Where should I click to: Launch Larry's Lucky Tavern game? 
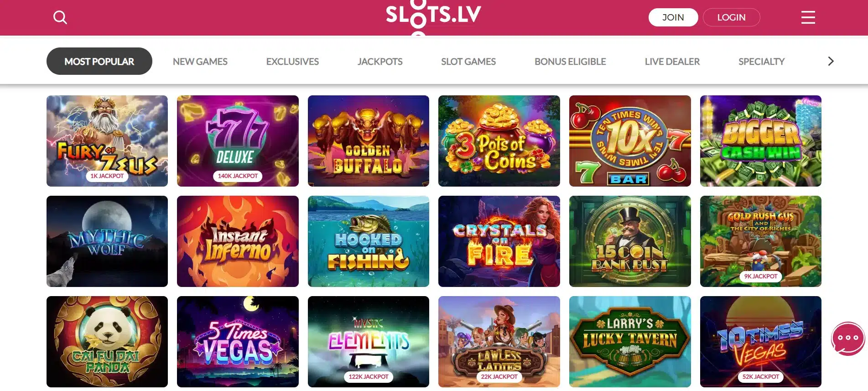coord(630,342)
